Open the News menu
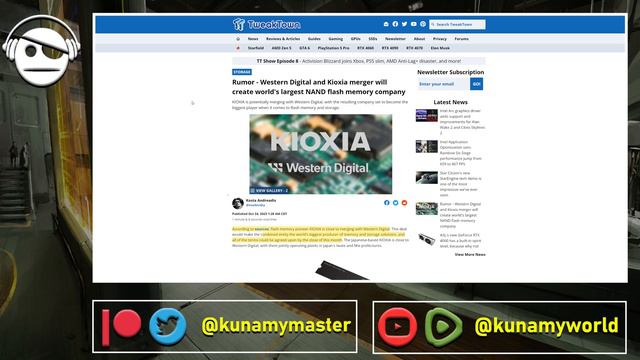640x360 pixels. click(253, 39)
